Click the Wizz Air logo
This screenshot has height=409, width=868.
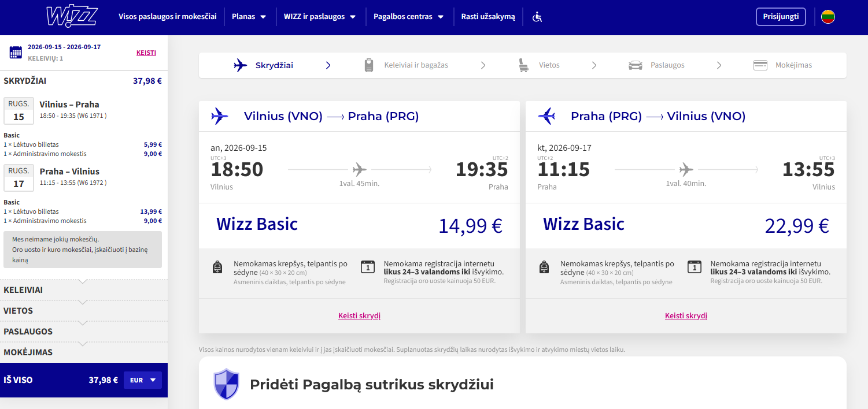pyautogui.click(x=71, y=17)
